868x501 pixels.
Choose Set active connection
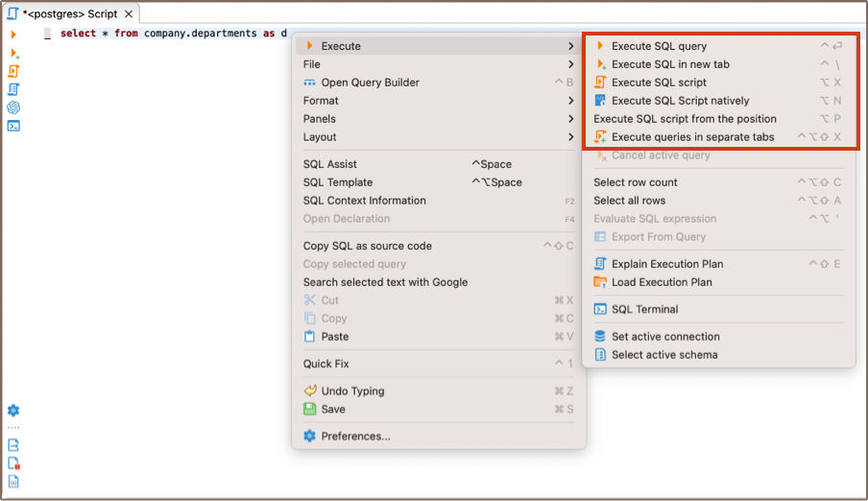click(665, 337)
